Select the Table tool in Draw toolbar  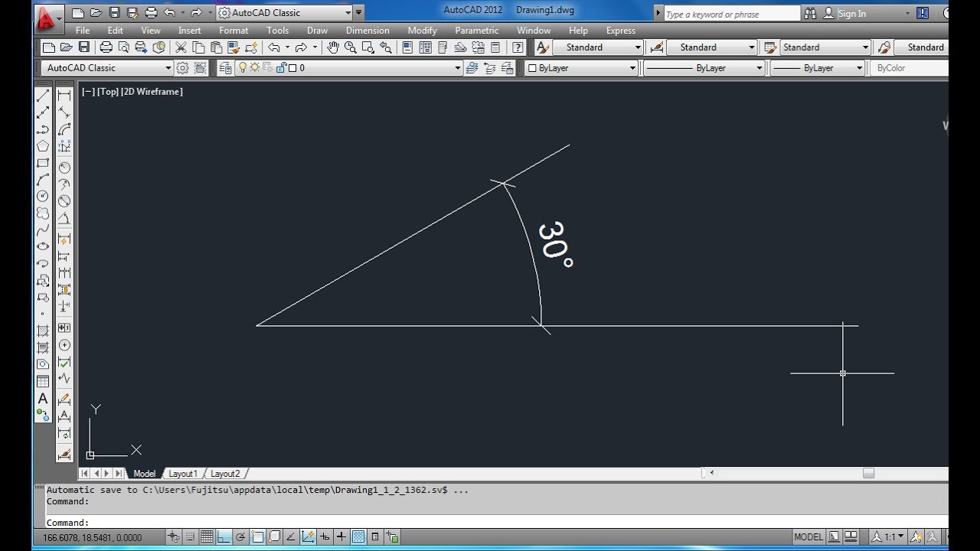(43, 381)
